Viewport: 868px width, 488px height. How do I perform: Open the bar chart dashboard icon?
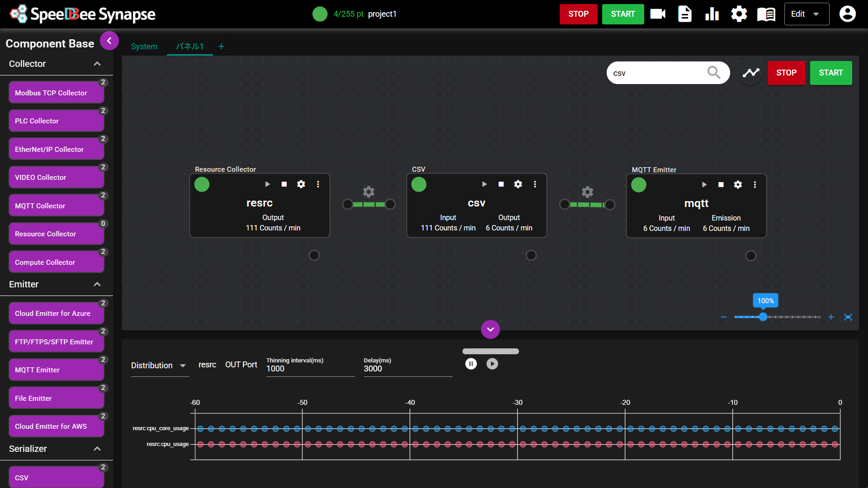(712, 14)
